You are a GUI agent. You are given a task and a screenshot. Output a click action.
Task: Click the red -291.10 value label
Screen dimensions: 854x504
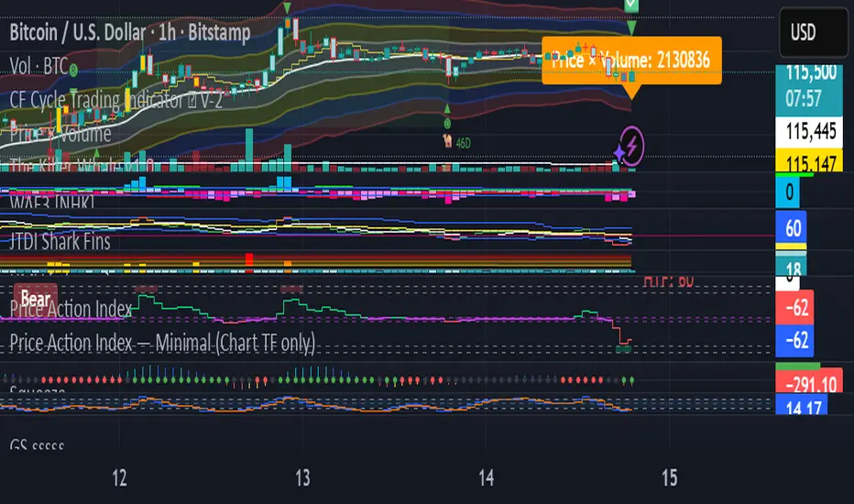809,382
